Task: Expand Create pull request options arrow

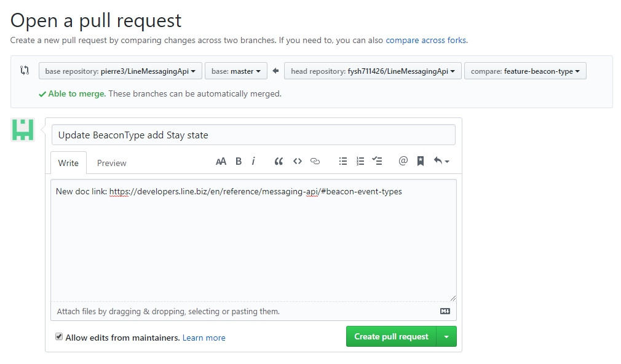Action: pyautogui.click(x=446, y=337)
